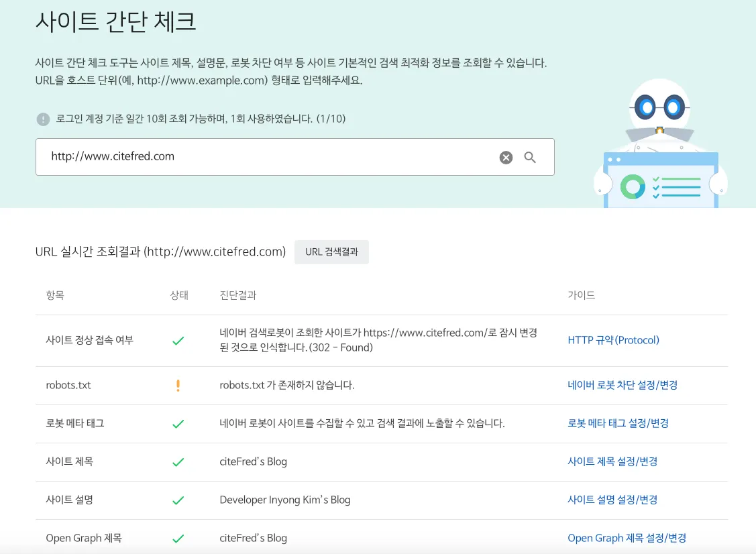Select the robots.txt row label
The width and height of the screenshot is (756, 554).
(68, 385)
